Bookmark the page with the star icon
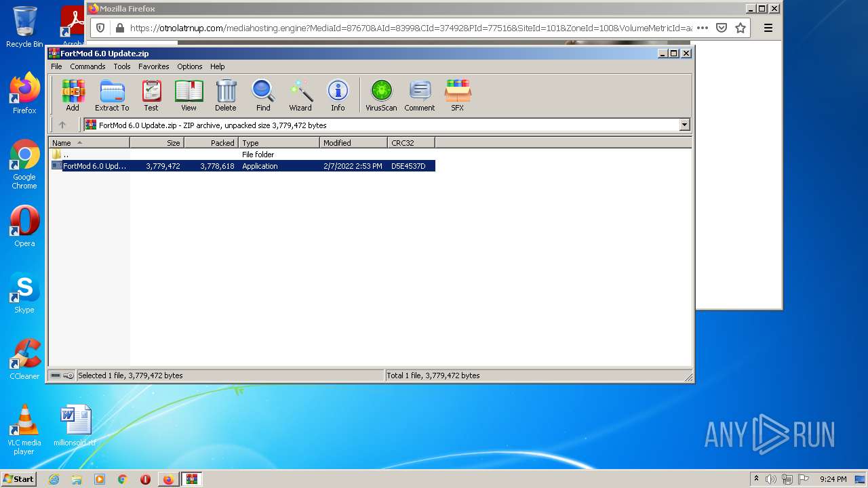The image size is (868, 488). [x=741, y=28]
